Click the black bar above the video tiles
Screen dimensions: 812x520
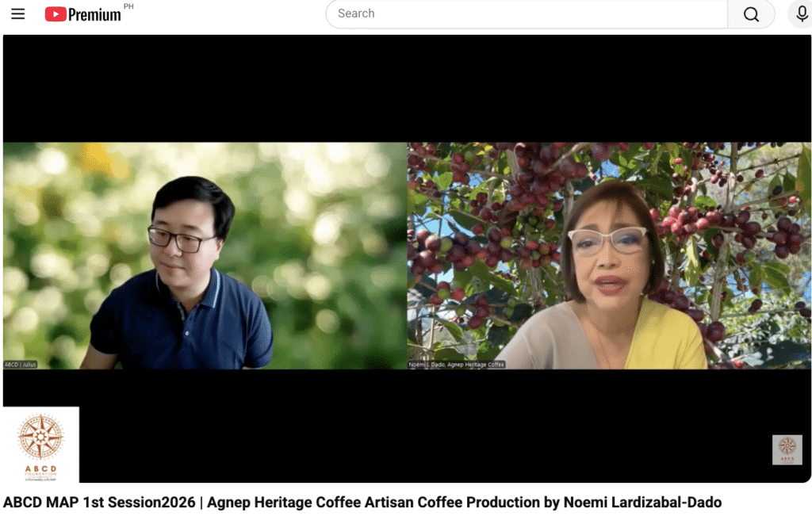tap(406, 87)
